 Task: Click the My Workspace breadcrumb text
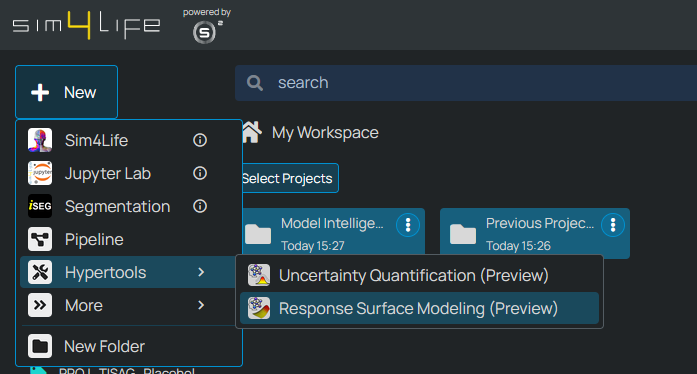[325, 133]
